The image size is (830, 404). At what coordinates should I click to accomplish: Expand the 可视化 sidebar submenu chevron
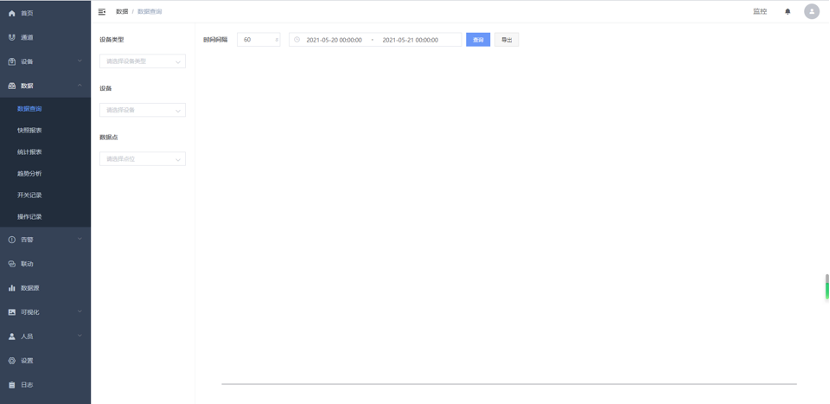click(80, 312)
